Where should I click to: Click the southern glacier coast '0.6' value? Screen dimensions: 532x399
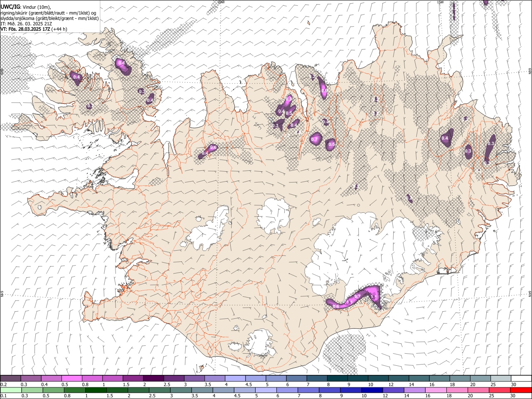[336, 306]
